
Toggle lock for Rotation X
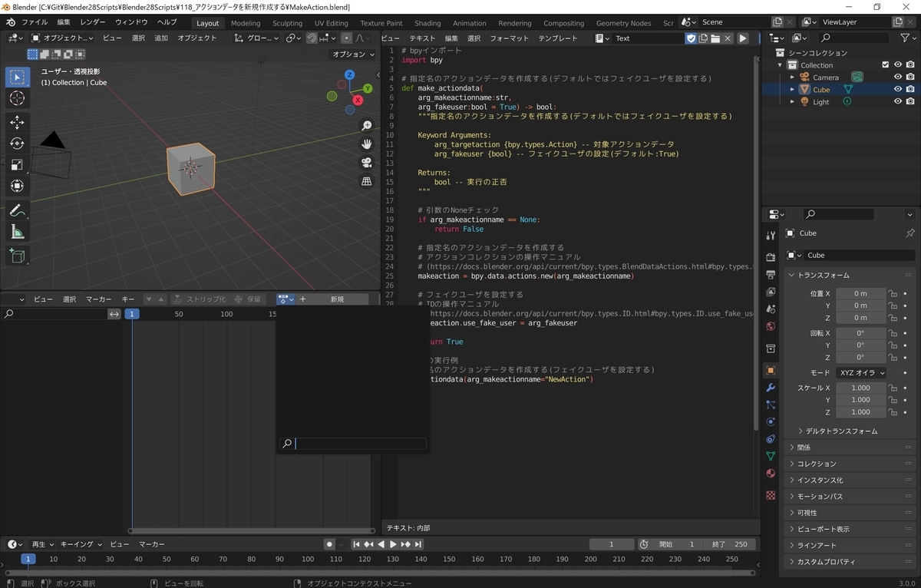(892, 333)
